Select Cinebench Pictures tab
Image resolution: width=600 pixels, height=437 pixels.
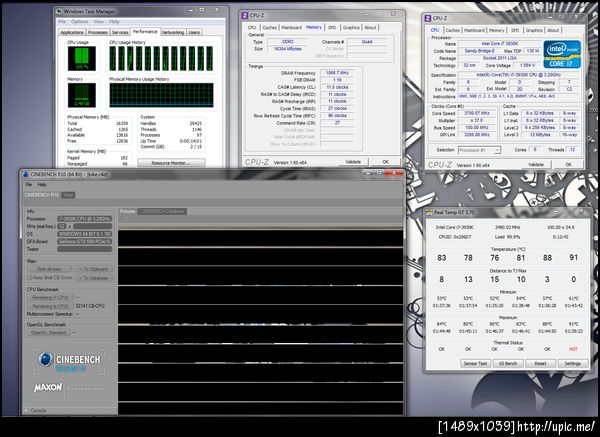(127, 211)
